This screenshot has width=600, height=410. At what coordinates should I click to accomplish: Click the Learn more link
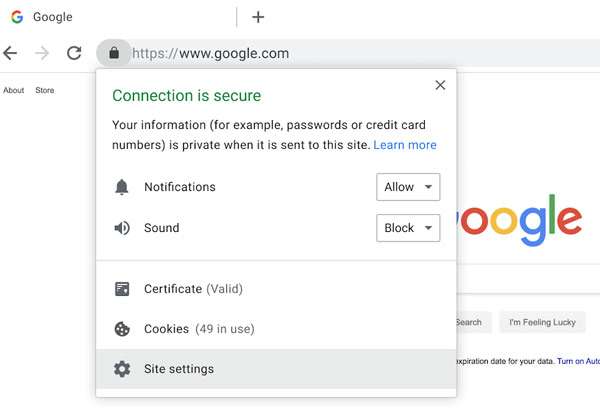pos(405,145)
